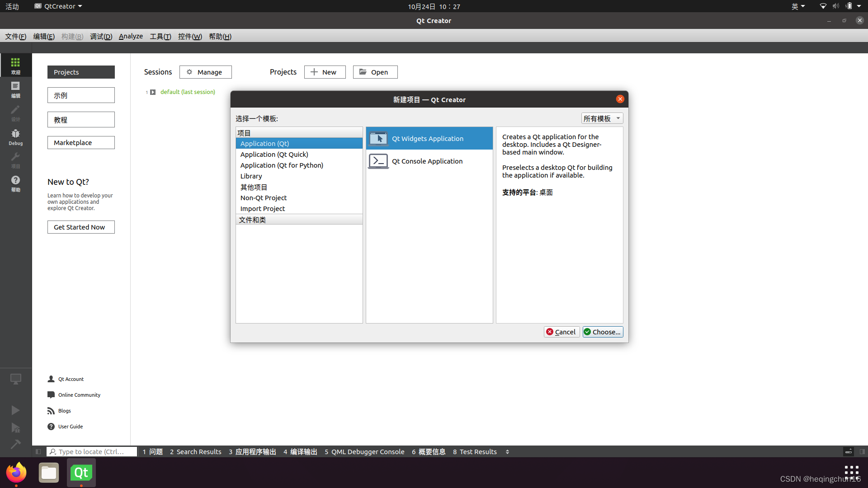Screen dimensions: 868x488
Task: Click Get Started Now button
Action: click(81, 227)
